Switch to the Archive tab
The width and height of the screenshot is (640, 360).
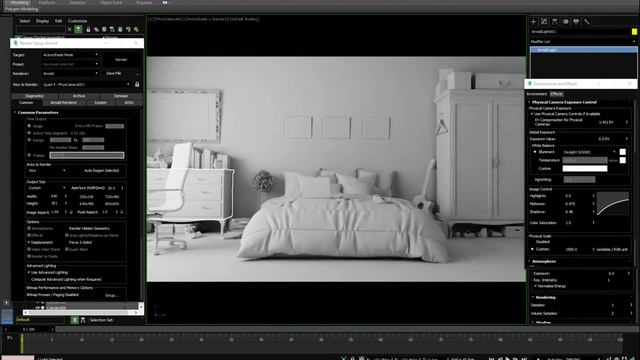[79, 96]
